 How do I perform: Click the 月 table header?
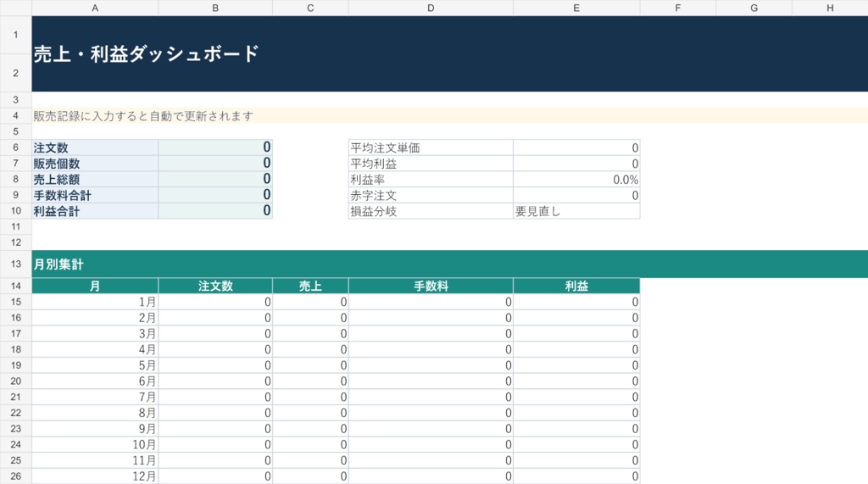(95, 286)
